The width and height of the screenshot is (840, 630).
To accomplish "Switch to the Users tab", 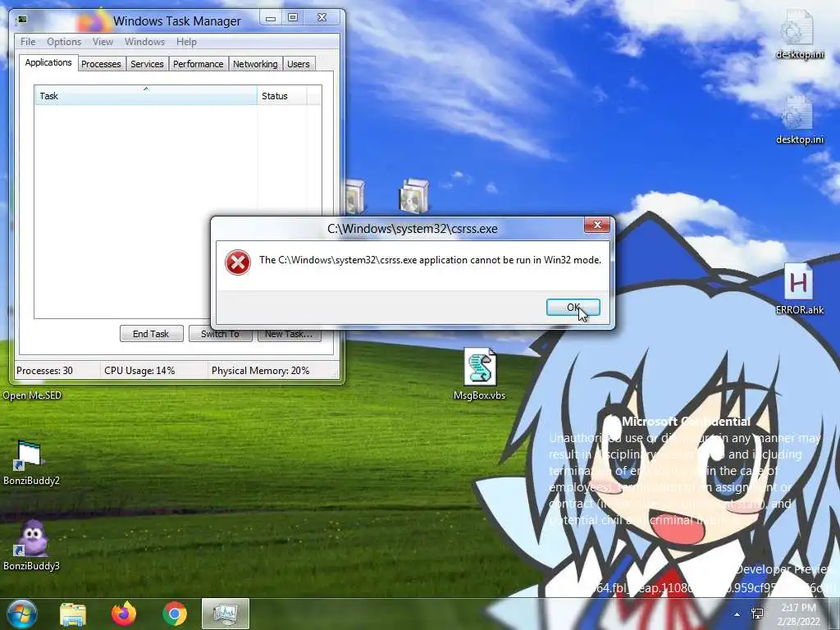I will point(299,64).
